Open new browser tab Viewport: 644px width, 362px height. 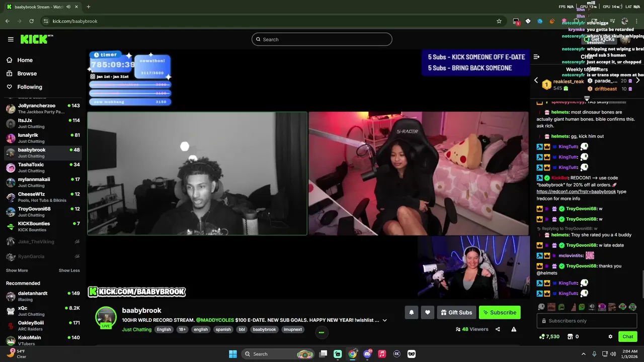[x=88, y=7]
